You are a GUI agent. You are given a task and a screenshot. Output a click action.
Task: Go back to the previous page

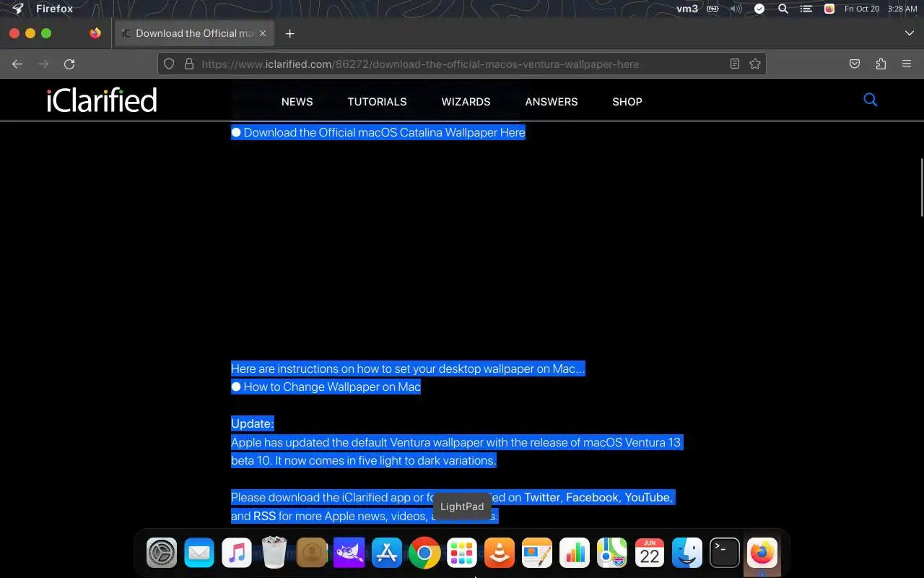click(x=17, y=64)
